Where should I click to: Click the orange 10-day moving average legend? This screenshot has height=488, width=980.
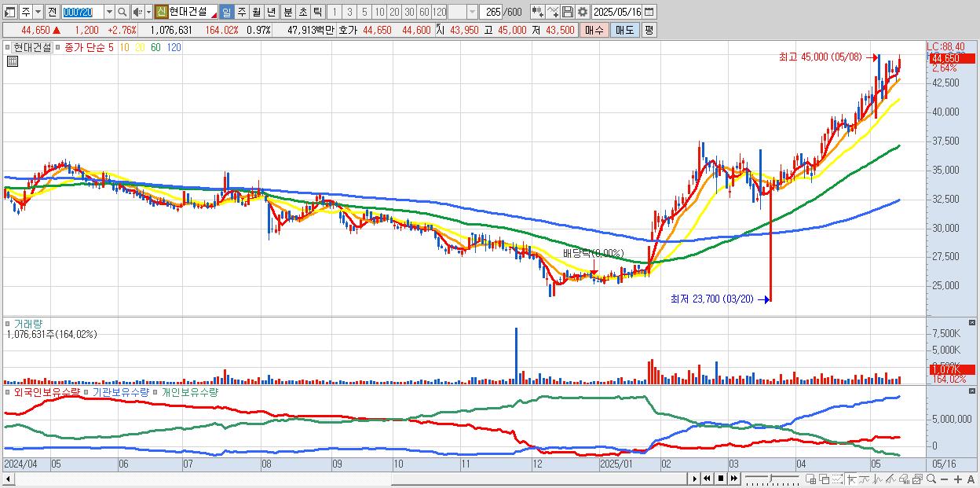(124, 47)
